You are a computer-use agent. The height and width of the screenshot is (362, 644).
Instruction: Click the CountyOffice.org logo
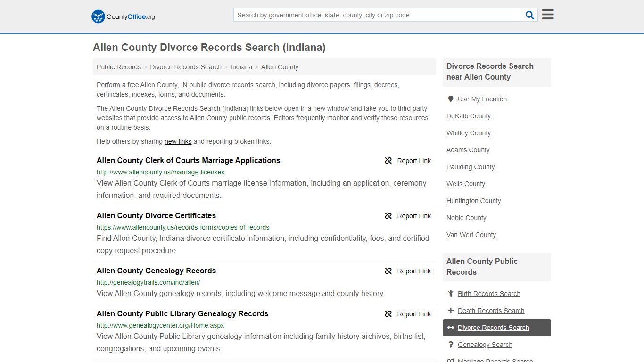pos(123,16)
